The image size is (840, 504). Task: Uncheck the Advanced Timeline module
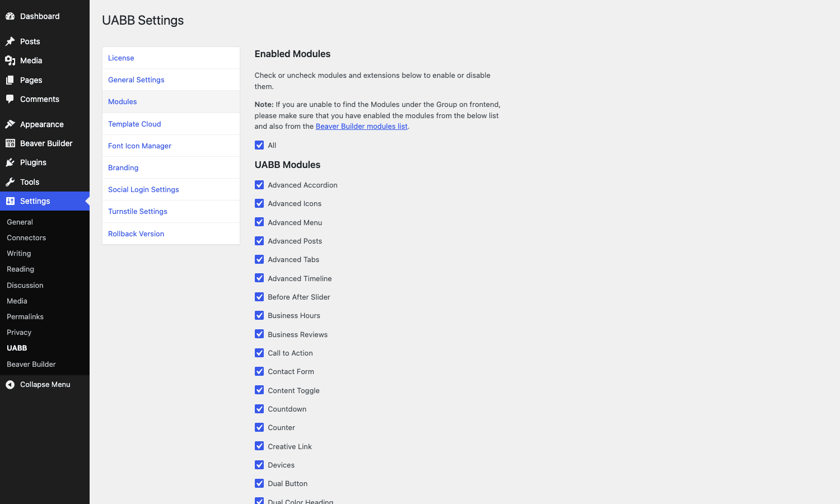[x=259, y=278]
